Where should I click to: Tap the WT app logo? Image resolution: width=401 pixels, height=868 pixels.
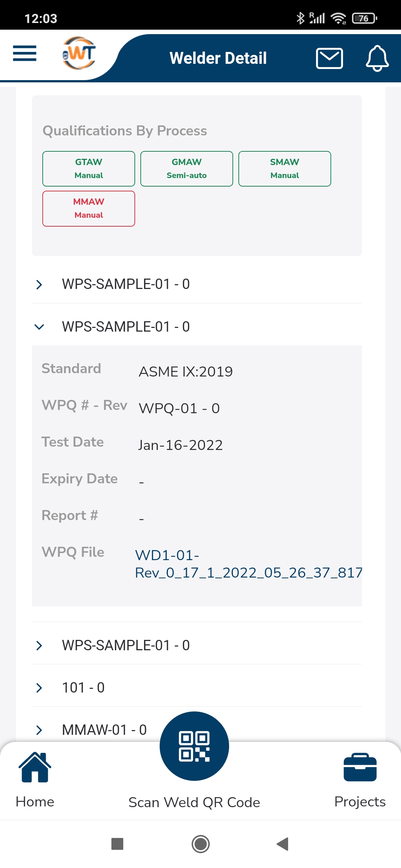(x=79, y=53)
